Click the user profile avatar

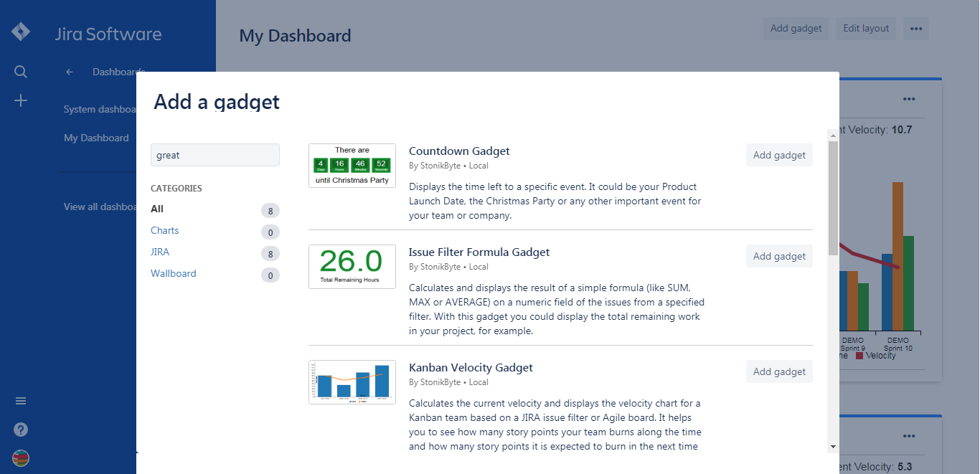coord(21,458)
